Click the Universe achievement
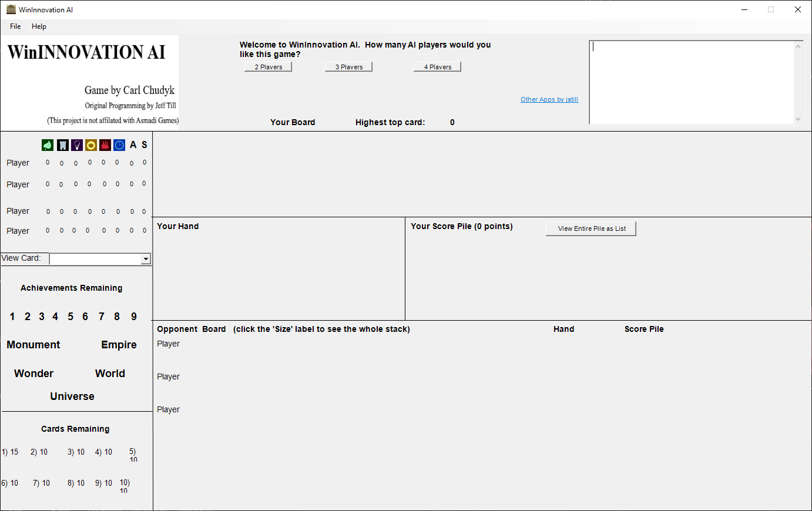812x511 pixels. click(72, 396)
